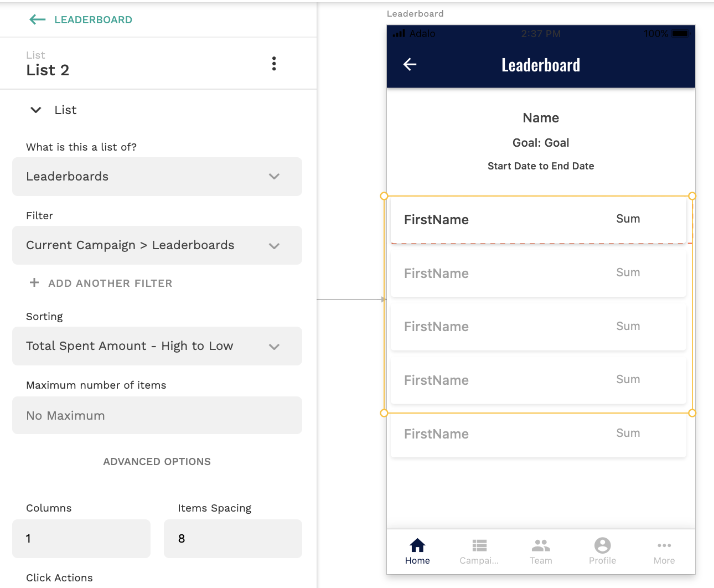Click the Maximum number of items field
The height and width of the screenshot is (588, 714).
[157, 415]
